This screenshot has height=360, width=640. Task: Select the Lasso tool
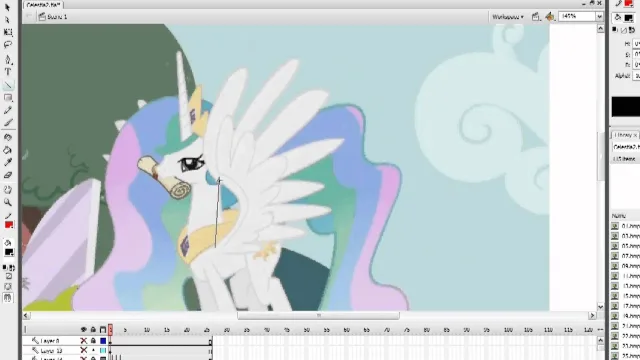pyautogui.click(x=8, y=44)
